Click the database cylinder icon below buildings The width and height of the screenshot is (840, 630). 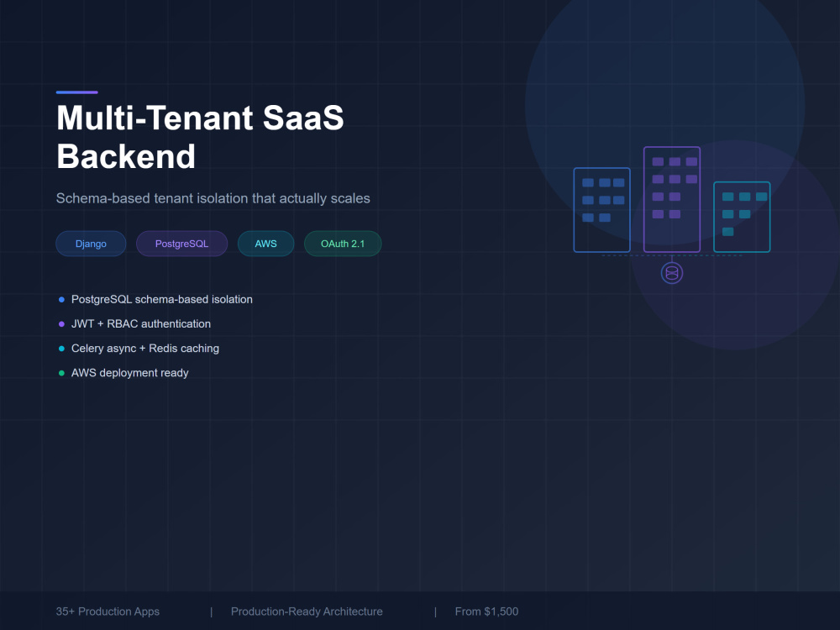point(672,273)
